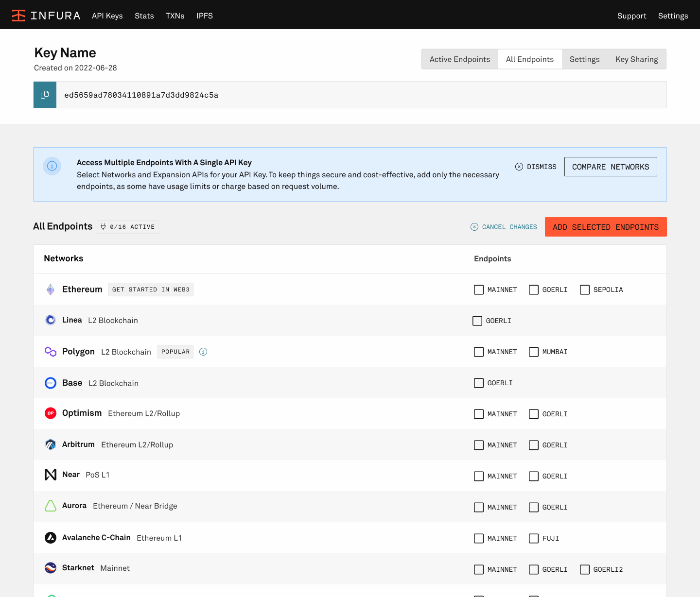700x597 pixels.
Task: Select the All Endpoints tab
Action: [530, 59]
